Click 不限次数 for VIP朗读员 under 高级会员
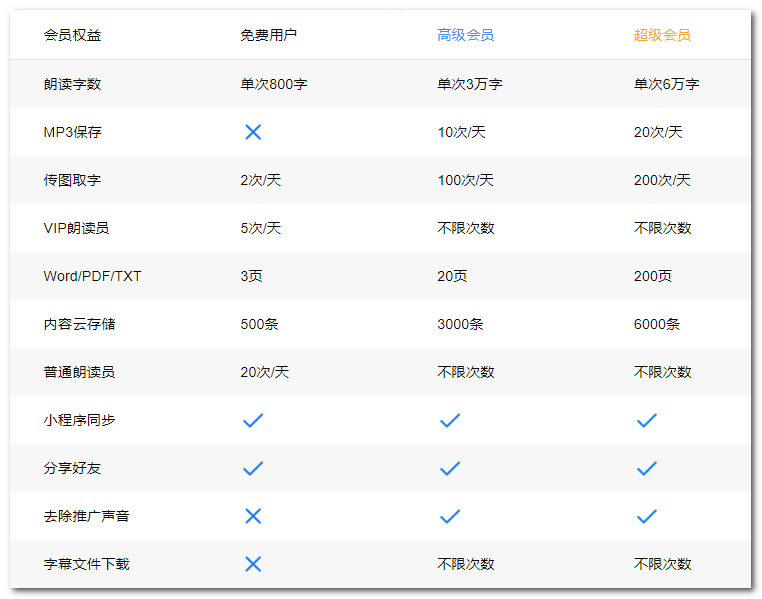 point(466,228)
